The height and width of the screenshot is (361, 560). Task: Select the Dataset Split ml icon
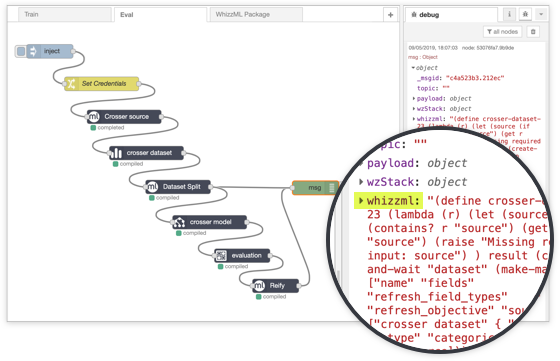tap(152, 187)
